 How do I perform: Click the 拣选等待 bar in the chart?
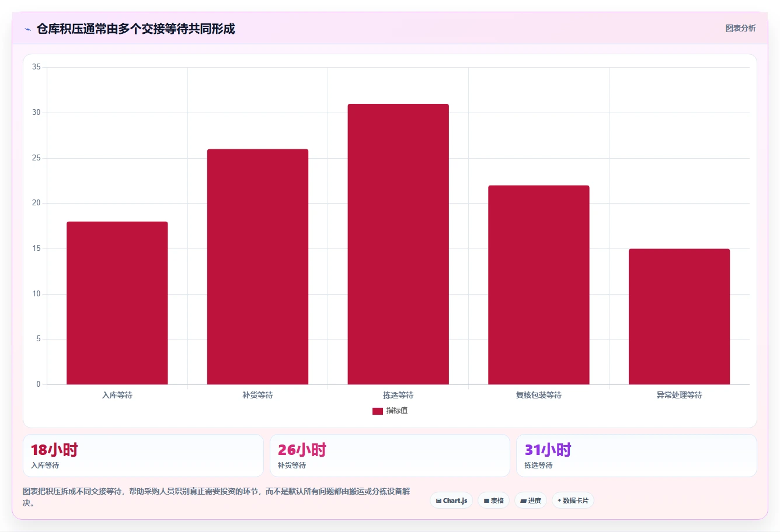point(398,244)
